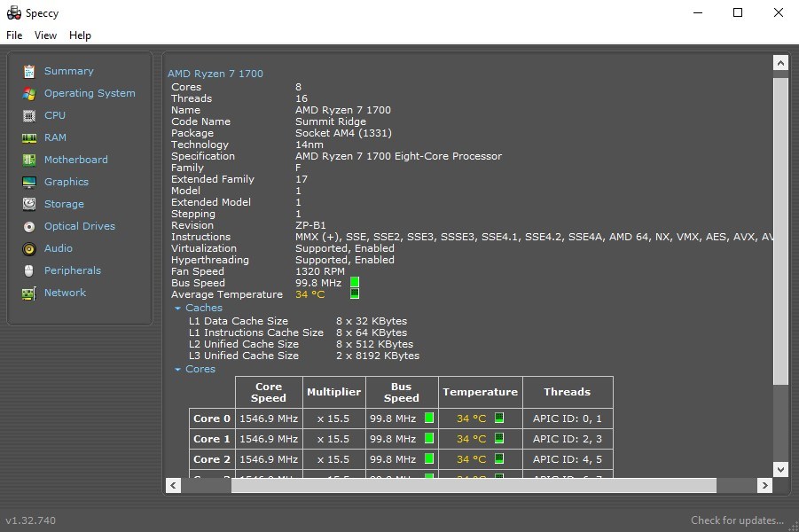799x532 pixels.
Task: Open the View menu
Action: [x=45, y=35]
